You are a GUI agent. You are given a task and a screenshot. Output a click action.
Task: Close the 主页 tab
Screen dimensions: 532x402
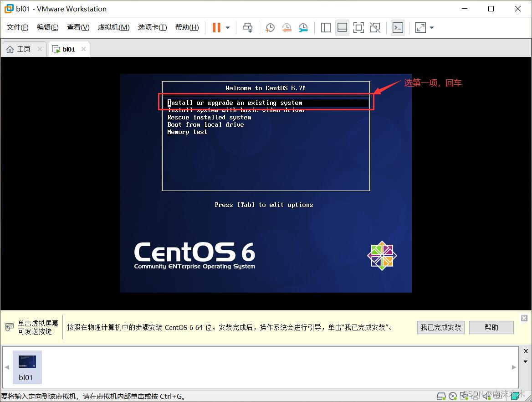point(40,49)
